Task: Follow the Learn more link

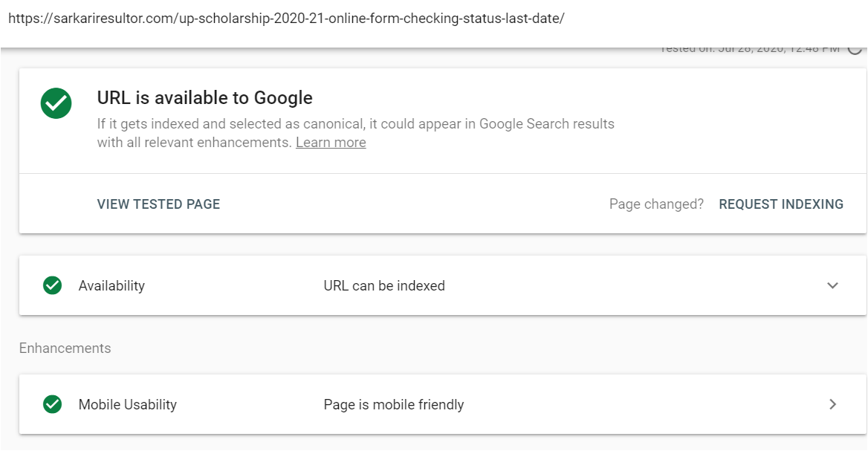Action: click(x=331, y=143)
